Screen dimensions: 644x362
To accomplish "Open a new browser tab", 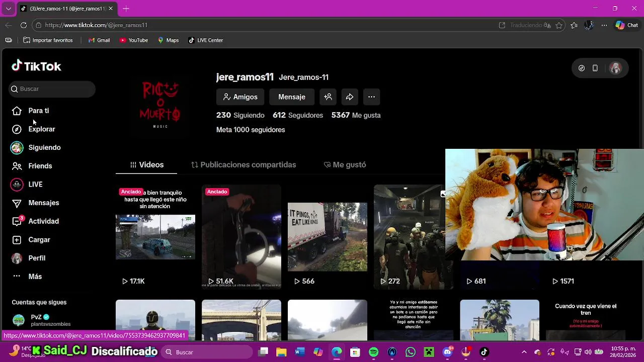I will pyautogui.click(x=126, y=9).
